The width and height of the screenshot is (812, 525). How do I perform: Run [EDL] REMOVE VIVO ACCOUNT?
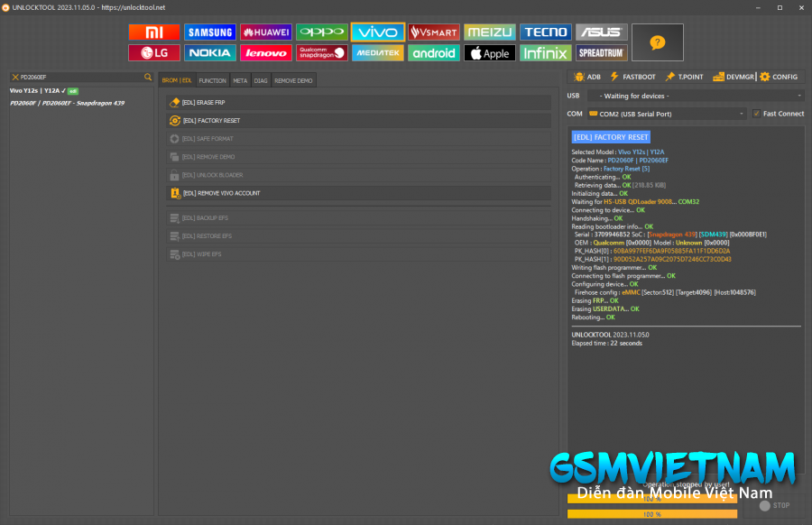click(x=358, y=193)
